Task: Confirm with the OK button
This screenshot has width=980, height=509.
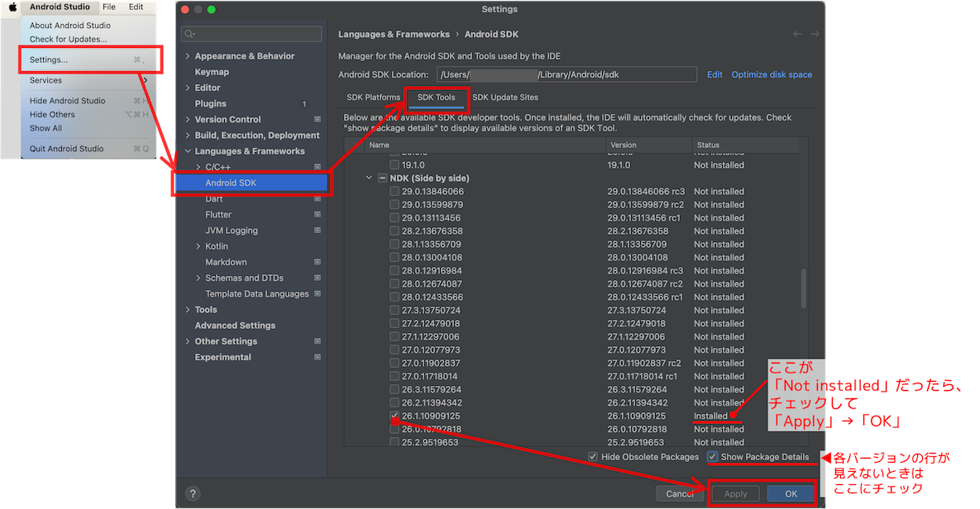Action: [791, 493]
